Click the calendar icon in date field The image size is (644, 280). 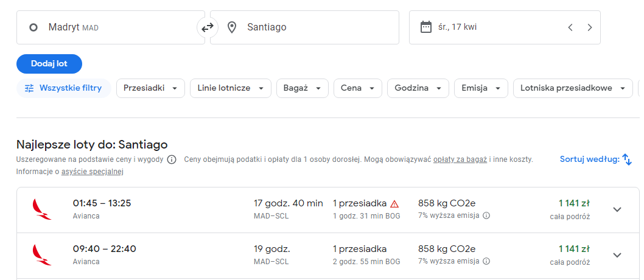[426, 27]
